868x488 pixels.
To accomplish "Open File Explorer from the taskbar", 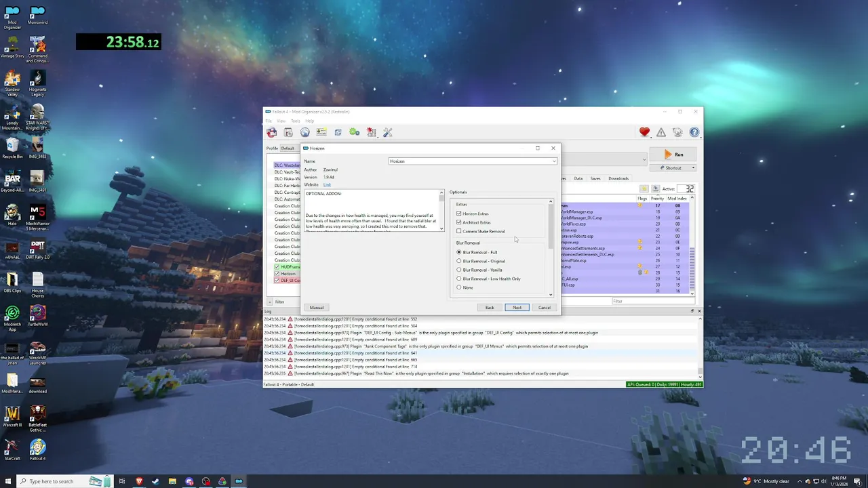I will pos(172,481).
